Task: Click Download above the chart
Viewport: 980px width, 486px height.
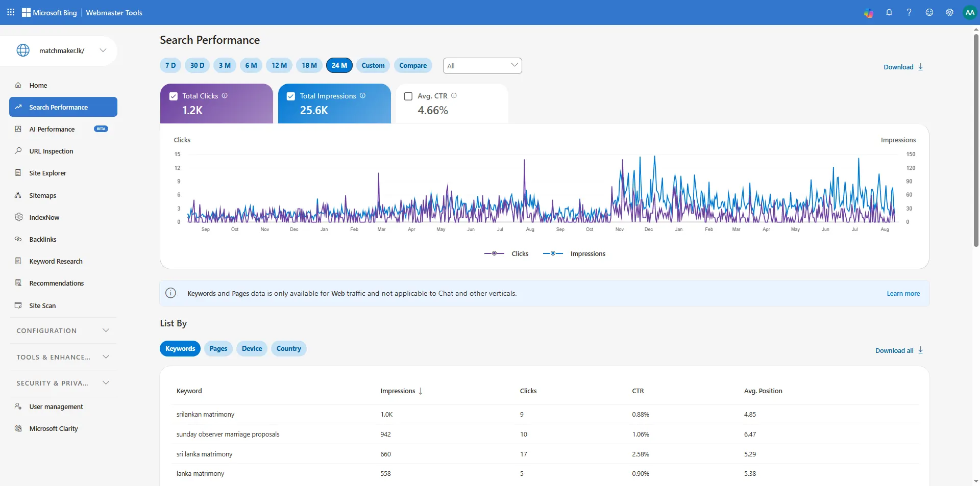Action: pyautogui.click(x=903, y=67)
